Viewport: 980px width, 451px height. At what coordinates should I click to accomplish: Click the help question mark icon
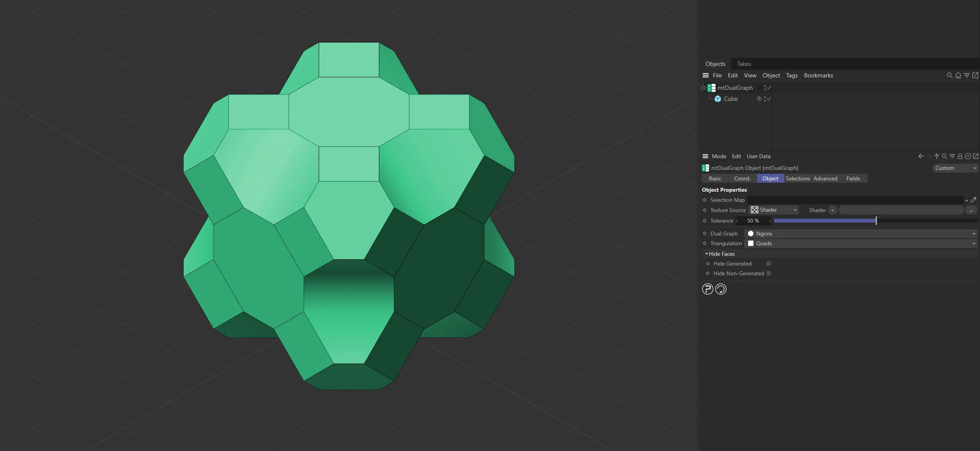tap(708, 289)
